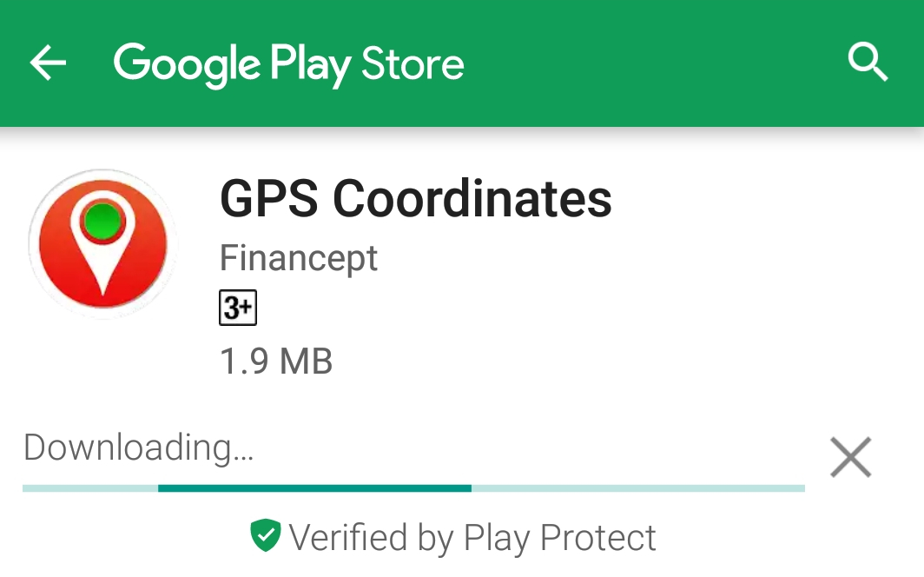Tap the 'Verified by Play Protect' text
The height and width of the screenshot is (577, 924).
pyautogui.click(x=472, y=538)
